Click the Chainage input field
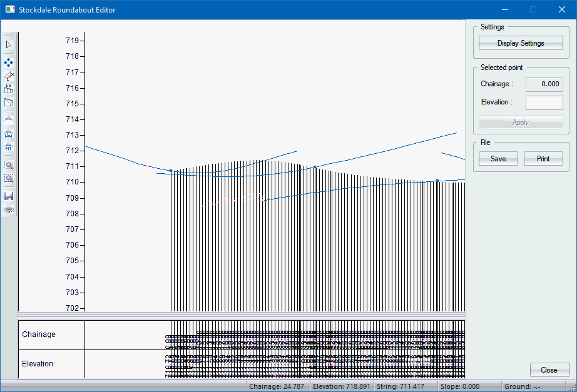This screenshot has height=392, width=577. tap(544, 84)
